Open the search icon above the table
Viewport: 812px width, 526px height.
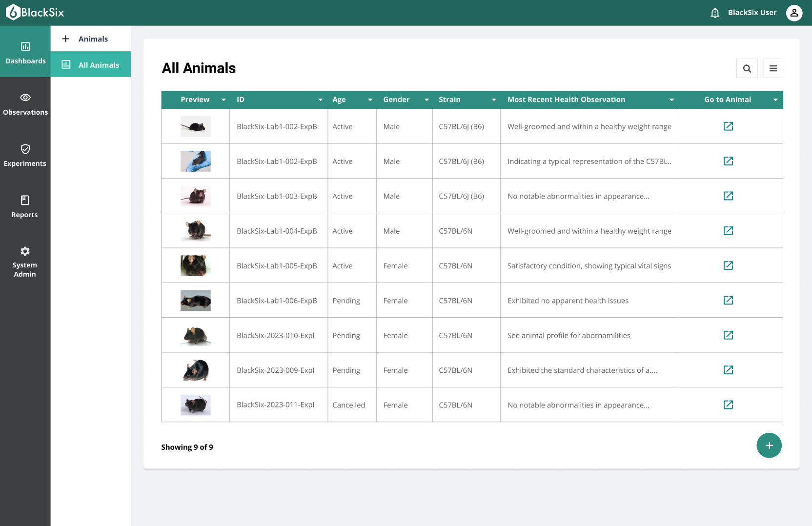click(x=747, y=68)
